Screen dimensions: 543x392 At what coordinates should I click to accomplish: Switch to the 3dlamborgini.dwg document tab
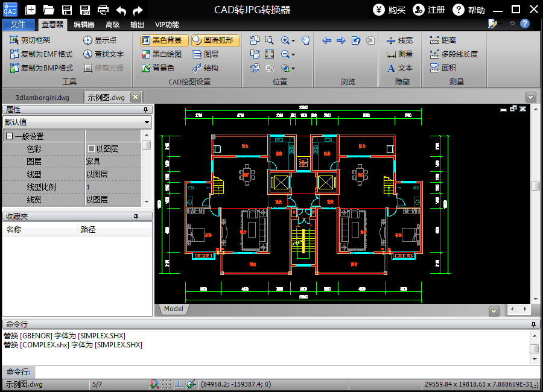click(x=42, y=97)
